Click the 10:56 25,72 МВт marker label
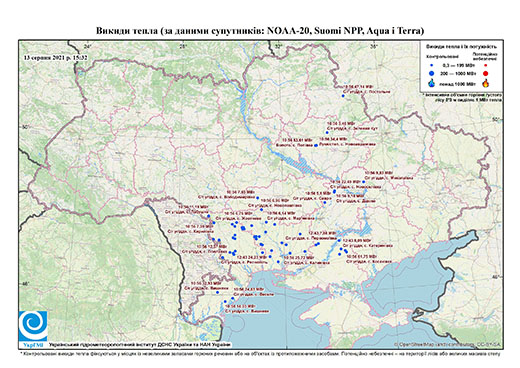The width and height of the screenshot is (520, 368). (x=299, y=258)
